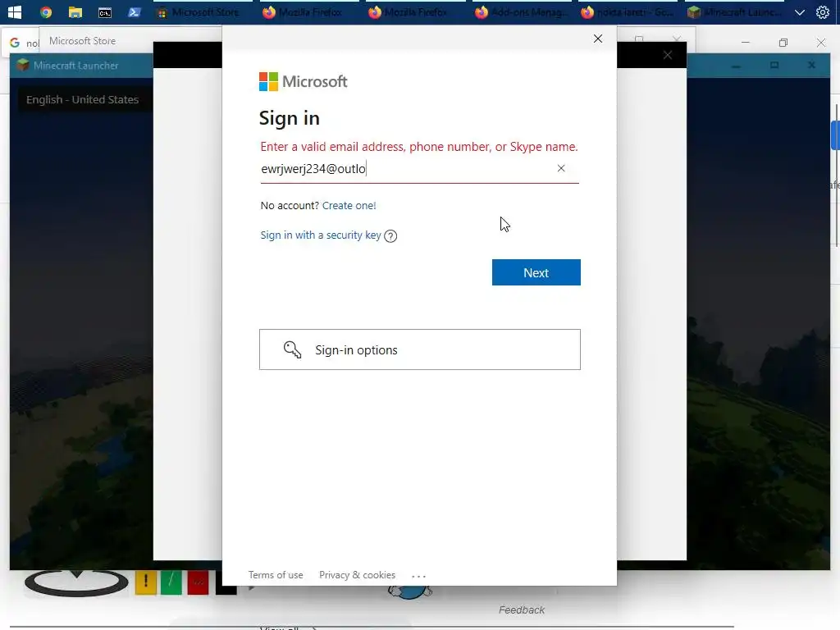Click the email address input field
840x630 pixels.
[x=419, y=169]
